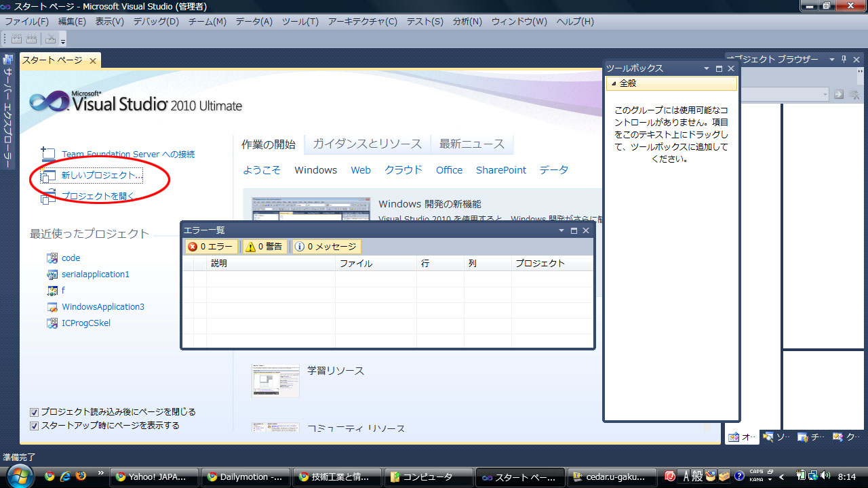Image resolution: width=868 pixels, height=488 pixels.
Task: Open the Object Browser window position dropdown
Action: pyautogui.click(x=833, y=59)
